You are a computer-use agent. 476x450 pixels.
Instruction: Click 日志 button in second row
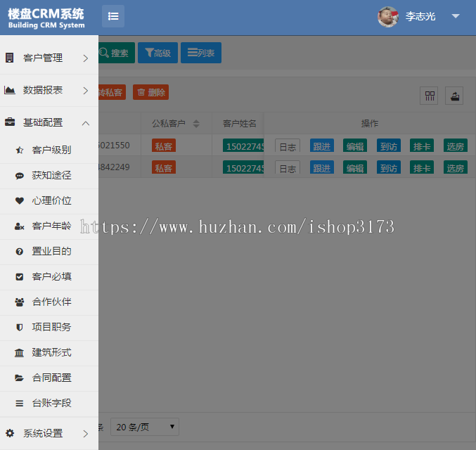288,167
